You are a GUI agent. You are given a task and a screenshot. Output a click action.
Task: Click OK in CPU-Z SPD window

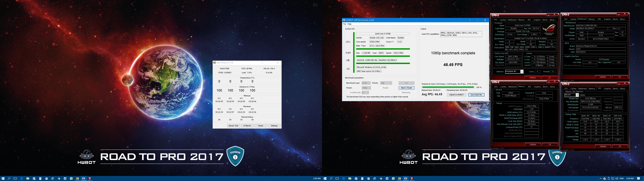pyautogui.click(x=620, y=146)
